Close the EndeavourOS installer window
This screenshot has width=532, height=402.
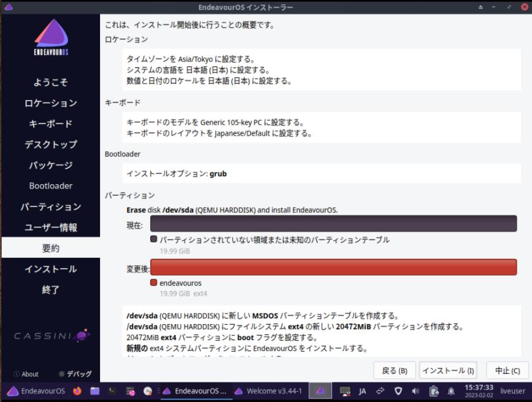click(x=525, y=7)
